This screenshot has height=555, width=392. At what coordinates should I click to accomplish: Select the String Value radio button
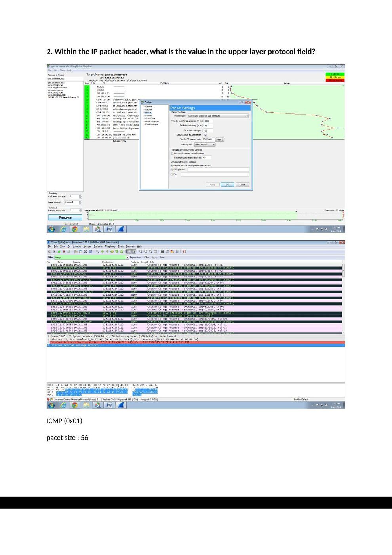coord(172,170)
